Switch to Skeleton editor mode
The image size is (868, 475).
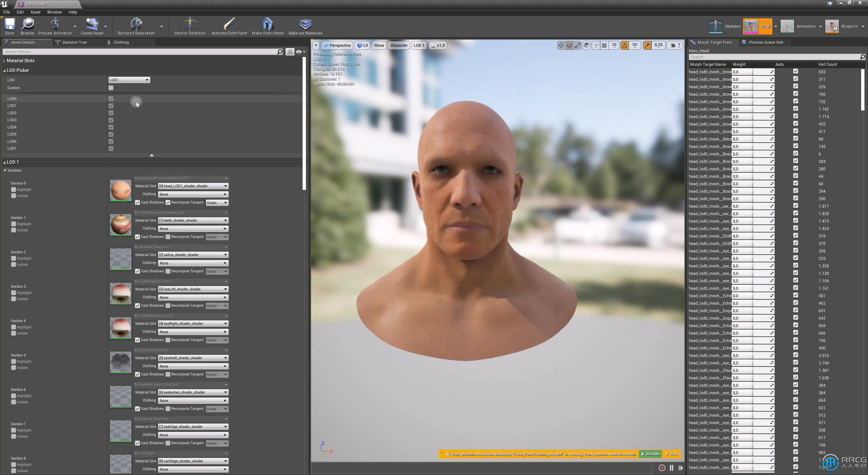click(725, 26)
